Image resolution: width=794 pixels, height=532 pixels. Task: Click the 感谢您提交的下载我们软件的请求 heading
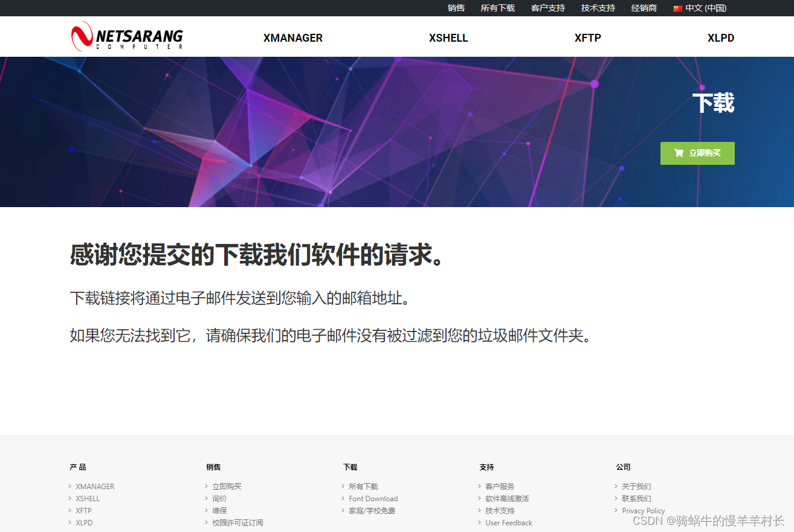(x=258, y=255)
